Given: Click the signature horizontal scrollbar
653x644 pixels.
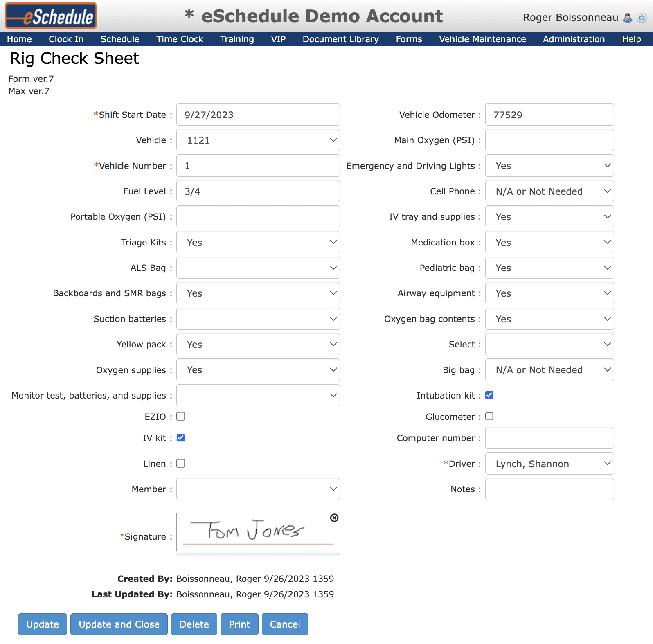Looking at the screenshot, I should (x=258, y=554).
